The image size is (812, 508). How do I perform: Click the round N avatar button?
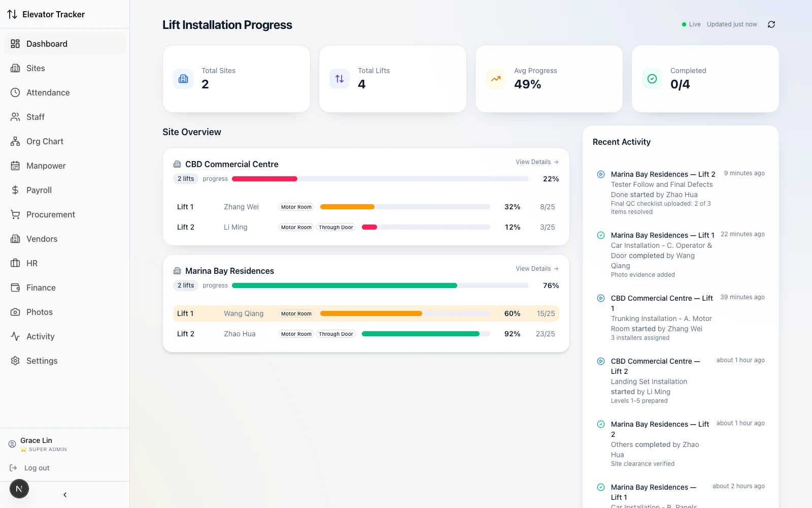(19, 489)
